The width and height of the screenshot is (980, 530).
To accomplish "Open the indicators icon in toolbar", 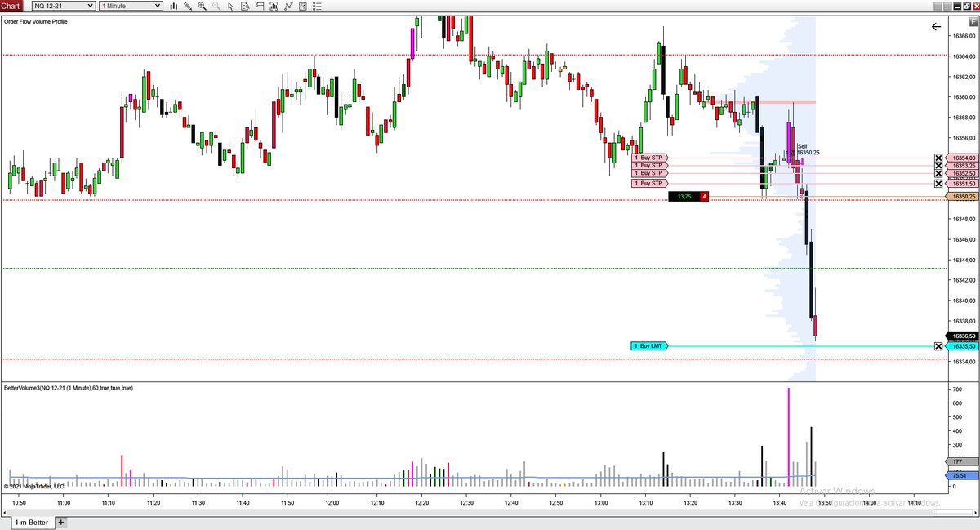I will pyautogui.click(x=274, y=6).
